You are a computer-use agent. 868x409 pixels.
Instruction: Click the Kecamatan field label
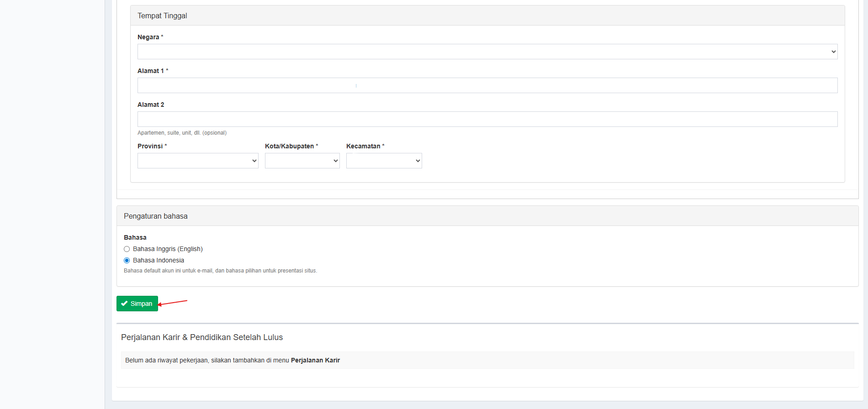(x=363, y=146)
